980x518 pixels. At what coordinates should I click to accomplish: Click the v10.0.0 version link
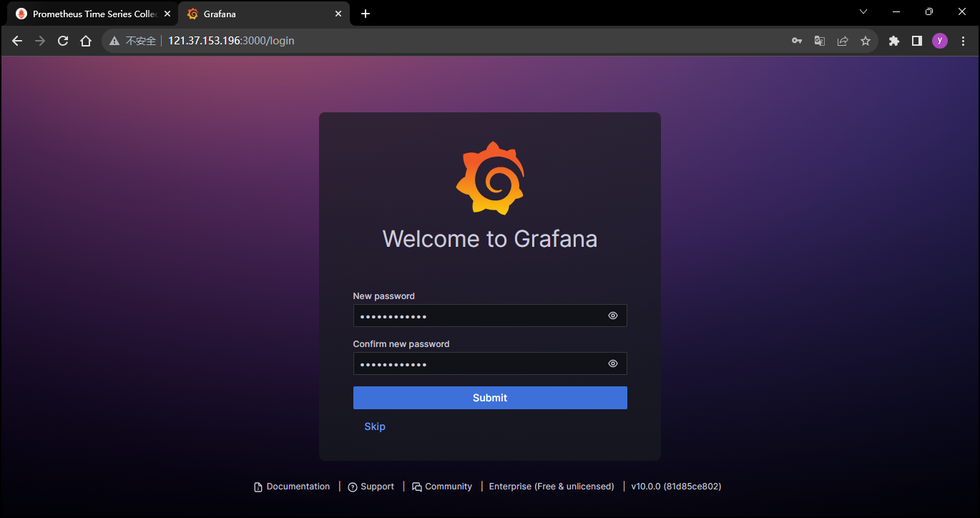click(676, 487)
